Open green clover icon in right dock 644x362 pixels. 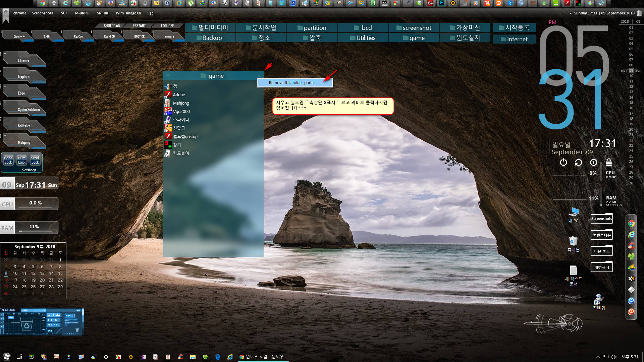[631, 257]
